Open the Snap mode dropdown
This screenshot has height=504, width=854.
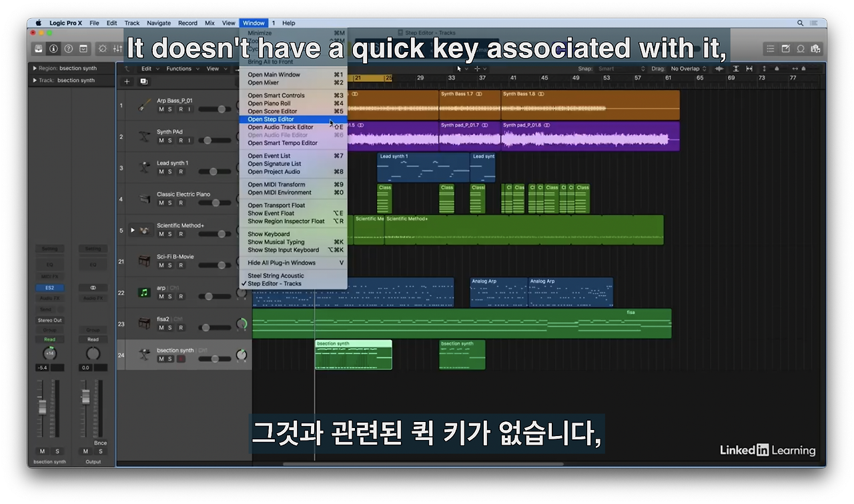(622, 69)
